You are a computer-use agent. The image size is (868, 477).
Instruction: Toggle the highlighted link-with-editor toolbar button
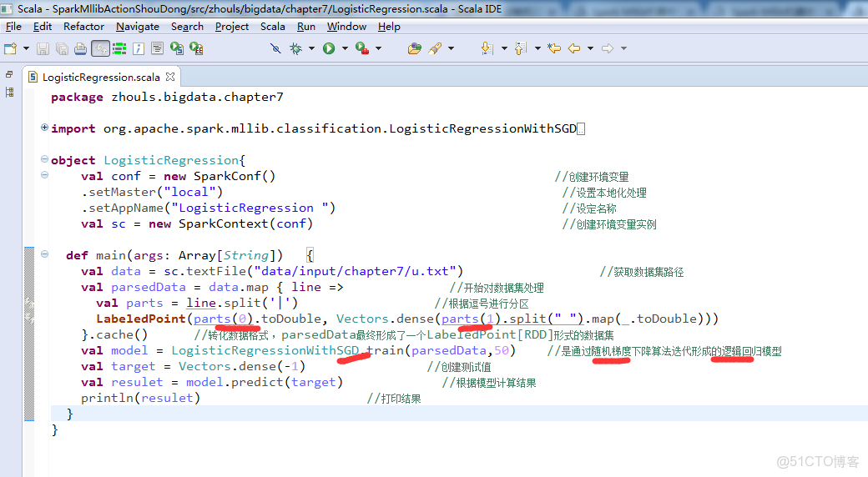100,48
